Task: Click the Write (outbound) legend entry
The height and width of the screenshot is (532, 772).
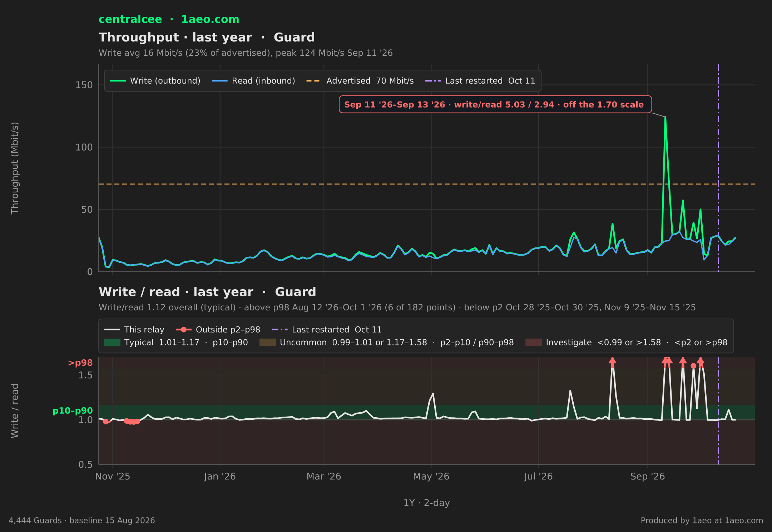Action: [155, 81]
